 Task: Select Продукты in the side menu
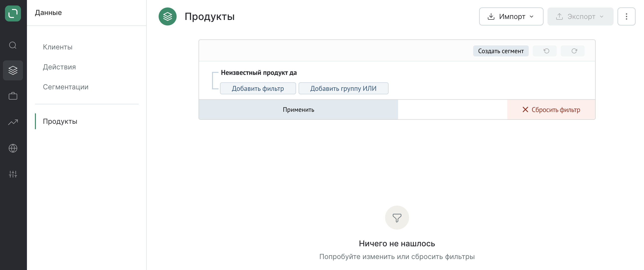click(x=60, y=121)
